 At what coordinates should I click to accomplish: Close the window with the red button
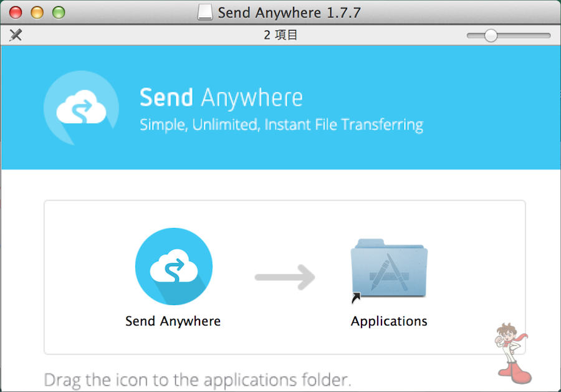click(x=16, y=12)
